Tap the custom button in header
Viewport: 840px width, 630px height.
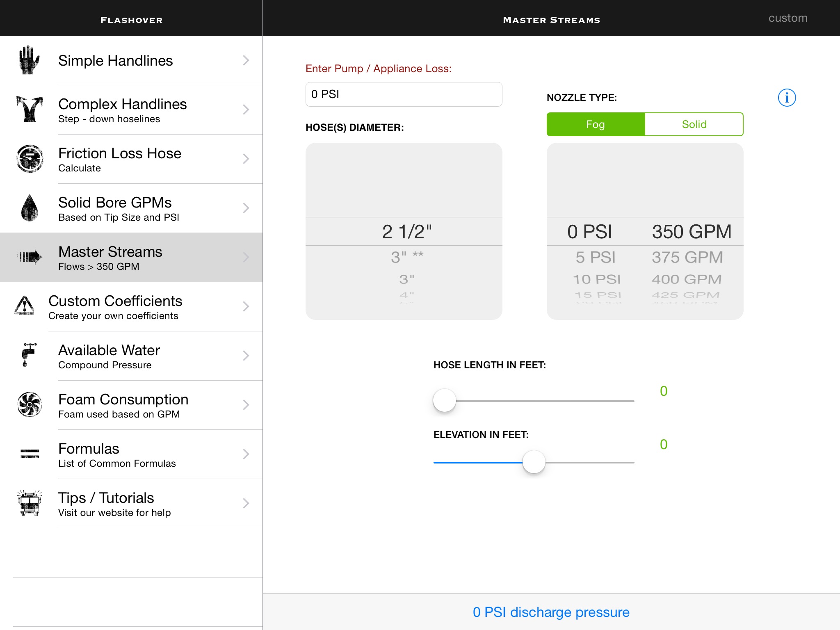coord(787,18)
